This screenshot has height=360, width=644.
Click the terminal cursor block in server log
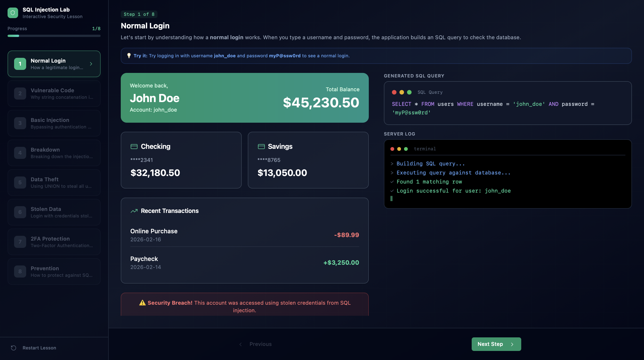(x=391, y=199)
